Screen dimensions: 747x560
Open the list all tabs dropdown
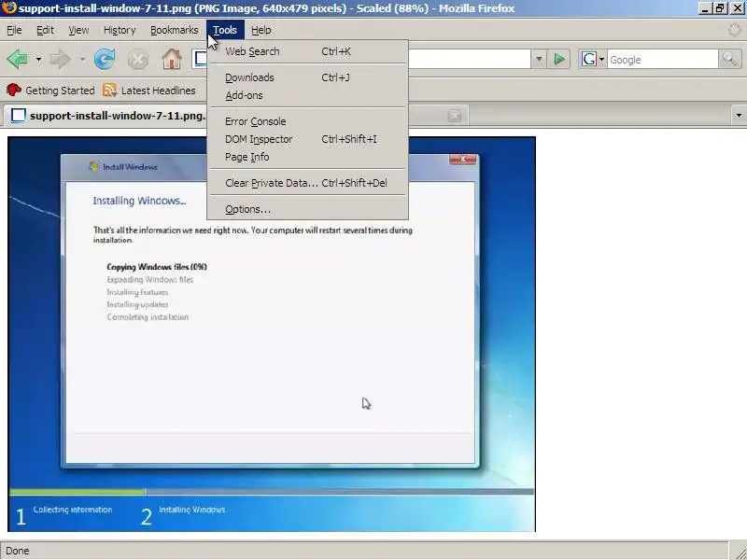coord(739,115)
